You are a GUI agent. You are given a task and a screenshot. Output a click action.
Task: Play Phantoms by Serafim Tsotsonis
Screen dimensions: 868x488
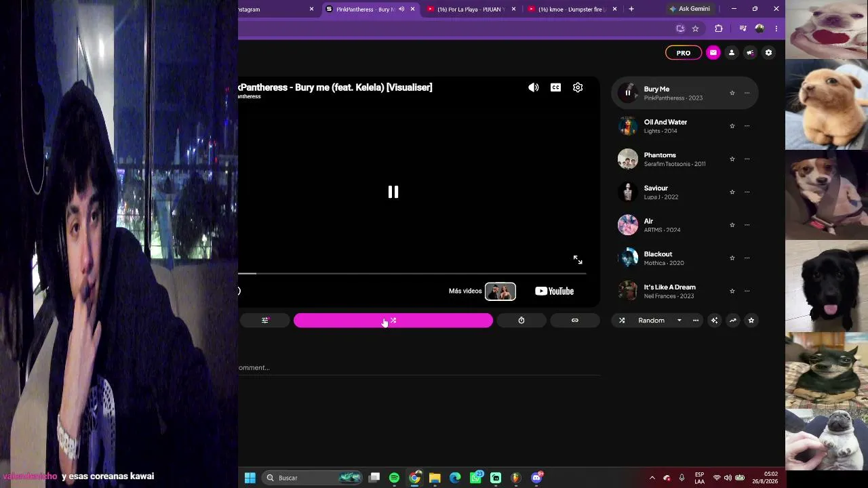point(628,159)
